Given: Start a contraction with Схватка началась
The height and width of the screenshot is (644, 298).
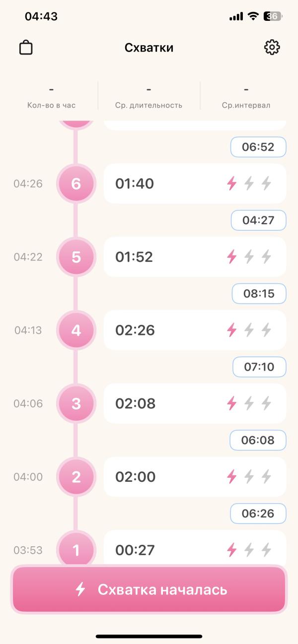Looking at the screenshot, I should (149, 589).
